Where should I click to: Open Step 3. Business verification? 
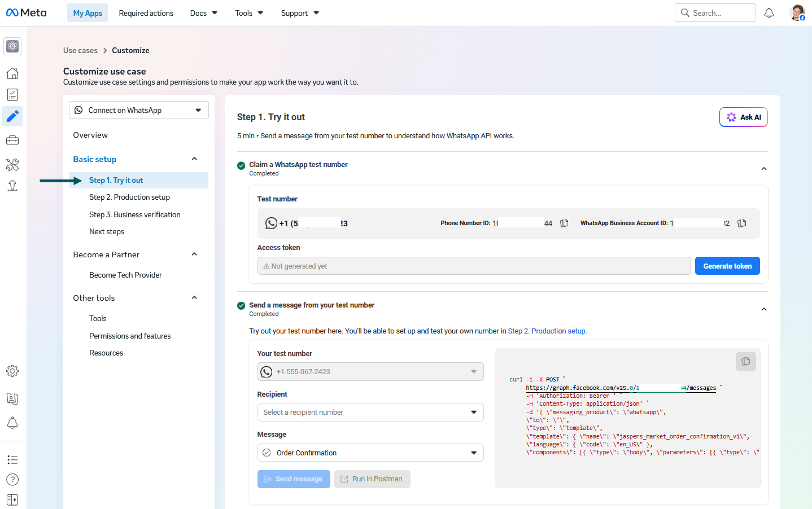coord(135,214)
